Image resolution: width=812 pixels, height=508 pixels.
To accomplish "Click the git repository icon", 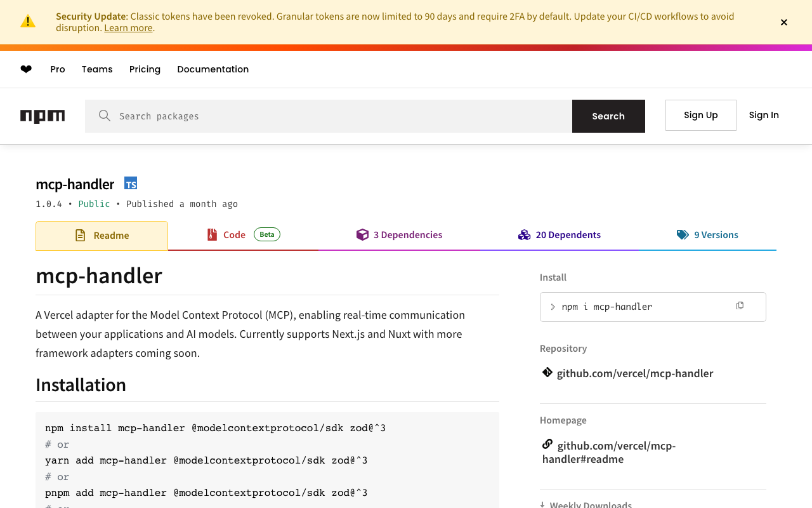I will pyautogui.click(x=547, y=372).
